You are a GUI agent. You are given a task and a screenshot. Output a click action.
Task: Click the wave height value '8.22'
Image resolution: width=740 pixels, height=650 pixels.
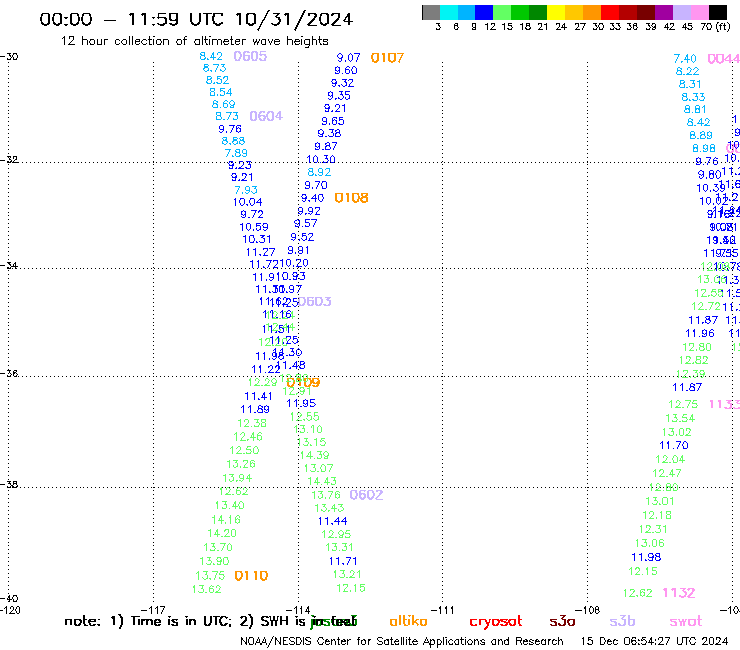tap(688, 71)
